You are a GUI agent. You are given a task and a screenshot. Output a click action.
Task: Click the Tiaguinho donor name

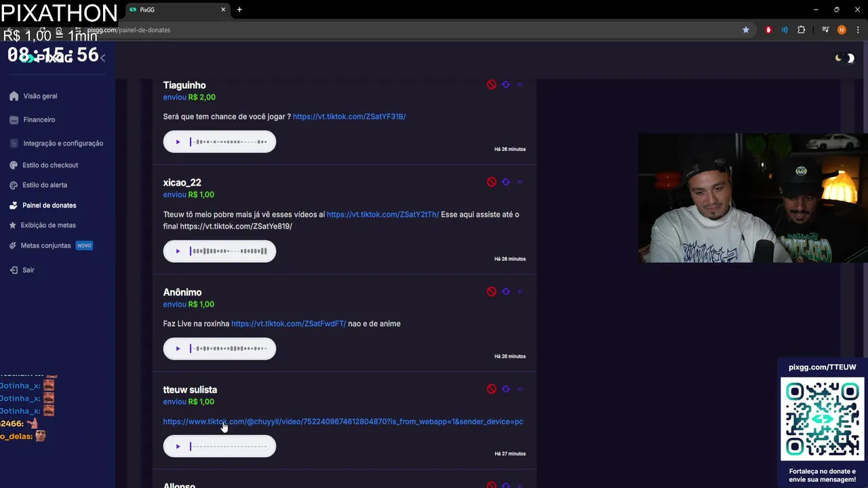click(184, 85)
